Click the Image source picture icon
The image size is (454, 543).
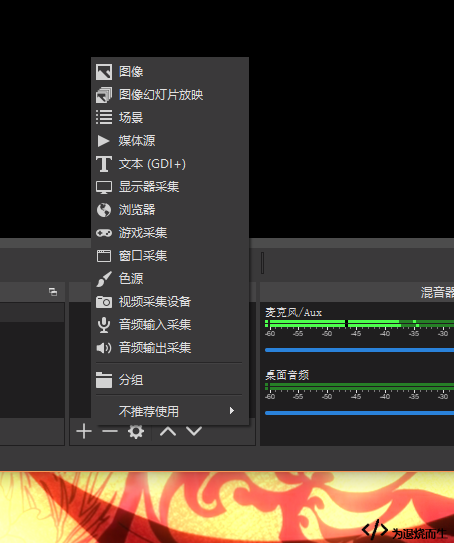[104, 72]
